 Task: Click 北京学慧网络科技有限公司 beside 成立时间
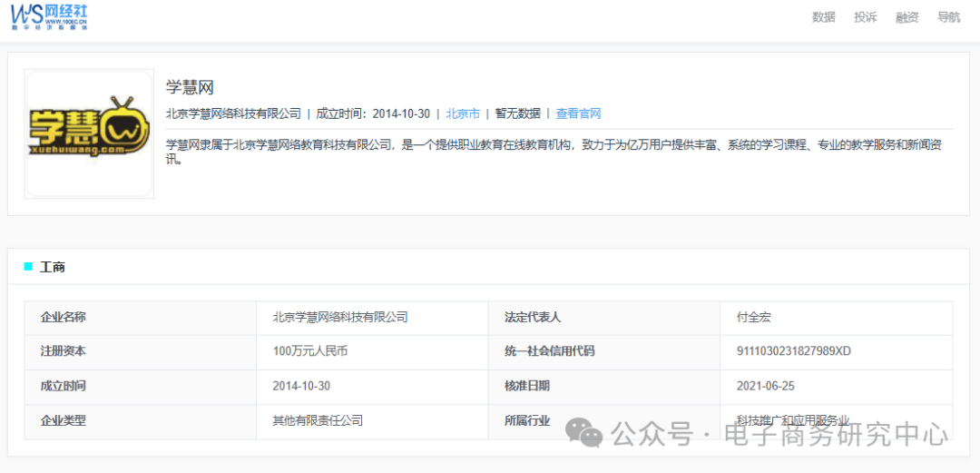(x=233, y=113)
